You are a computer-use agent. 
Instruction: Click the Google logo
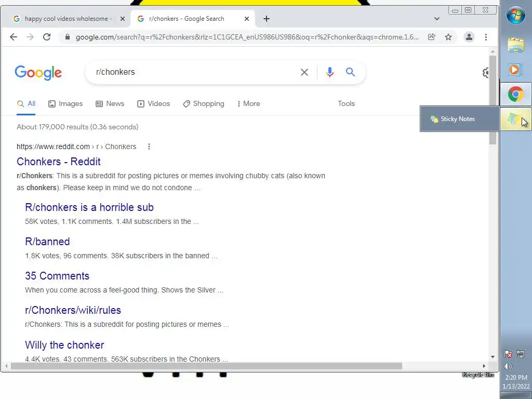38,73
